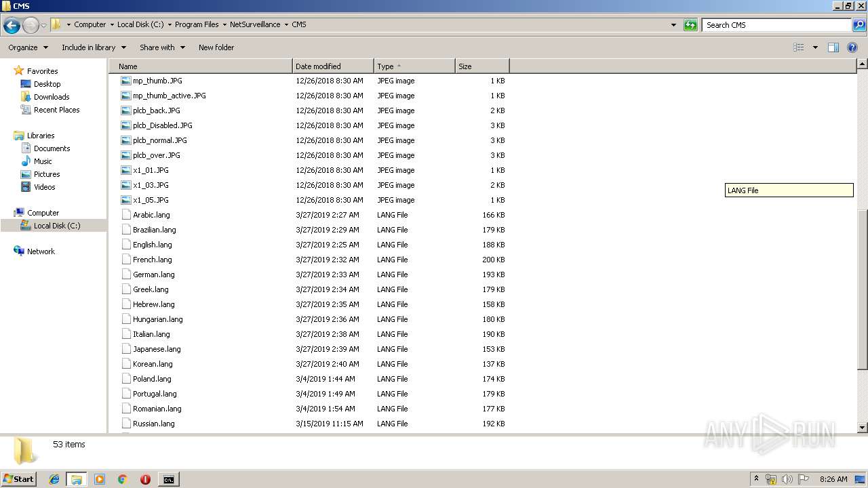The height and width of the screenshot is (488, 868).
Task: Show hidden system tray icons
Action: [x=757, y=479]
